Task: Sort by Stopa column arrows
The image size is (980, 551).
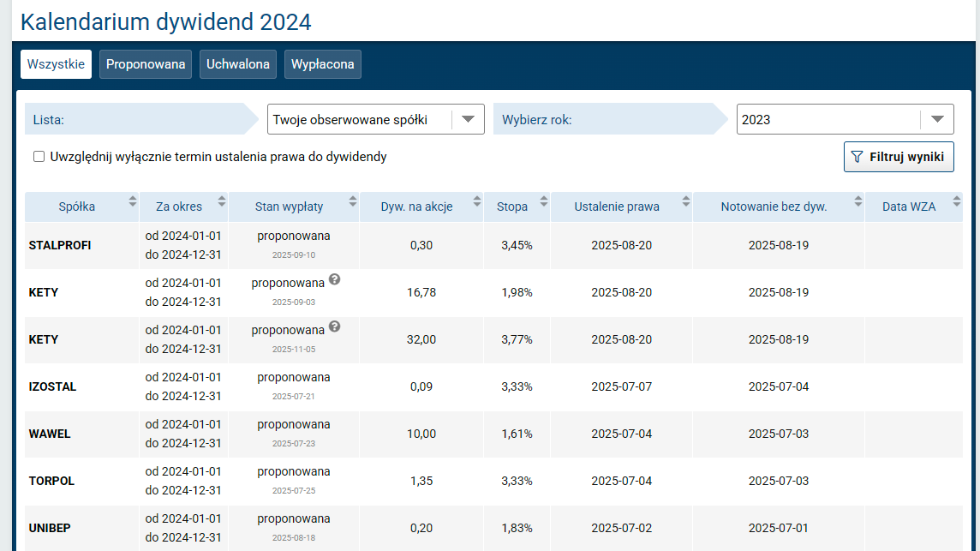Action: click(544, 201)
